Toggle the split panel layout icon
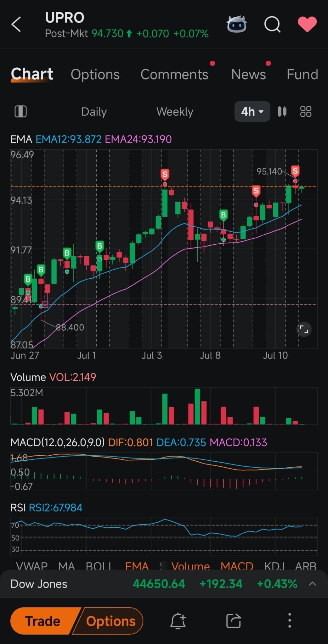Viewport: 328px width, 644px height. (x=21, y=111)
